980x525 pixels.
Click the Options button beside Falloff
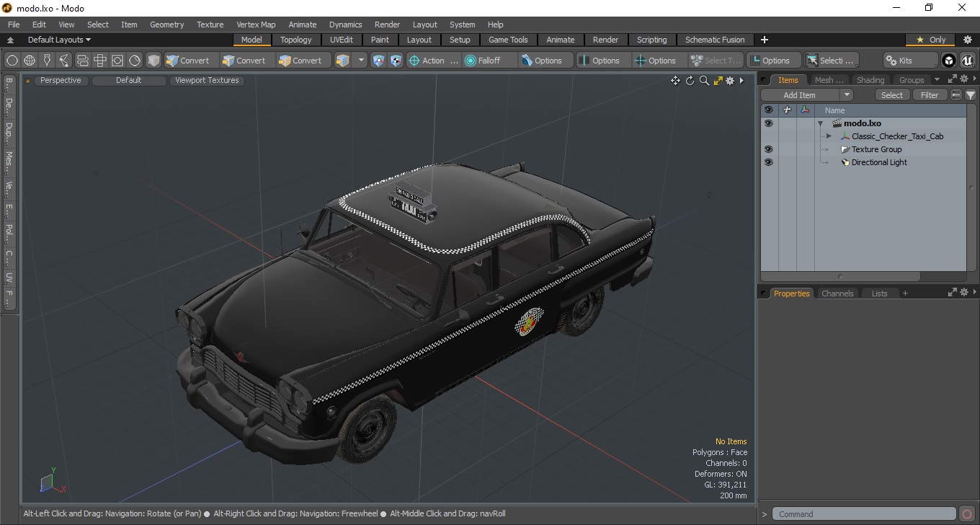click(546, 61)
